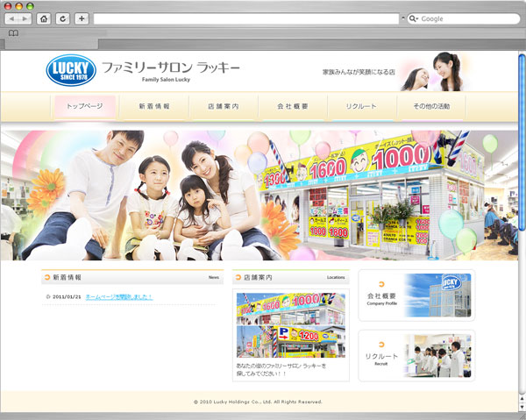Focus the browser address bar

[246, 18]
